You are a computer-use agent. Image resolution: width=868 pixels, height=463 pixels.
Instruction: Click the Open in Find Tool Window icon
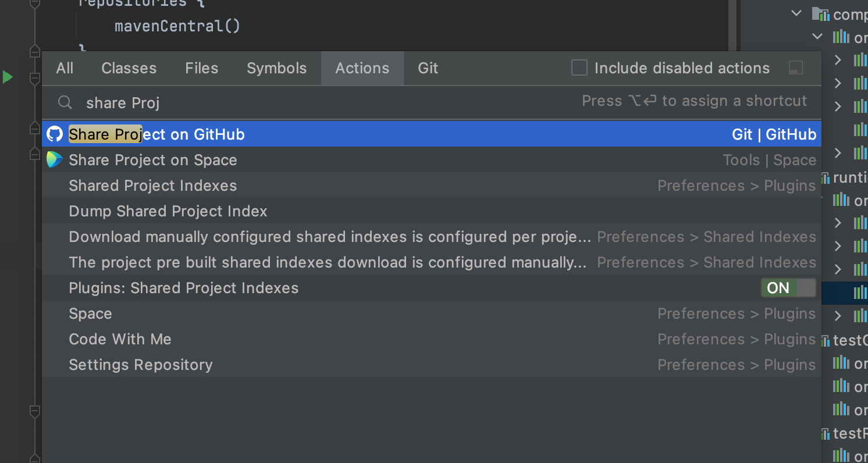796,68
